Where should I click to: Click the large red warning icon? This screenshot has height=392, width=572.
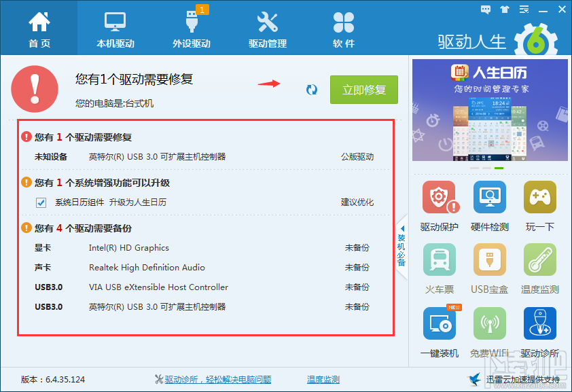coord(35,89)
